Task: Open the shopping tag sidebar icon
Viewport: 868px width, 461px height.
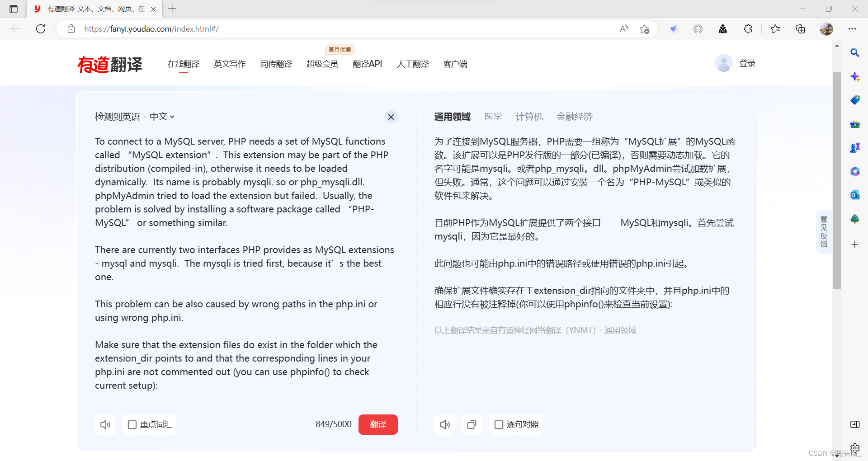Action: (855, 100)
